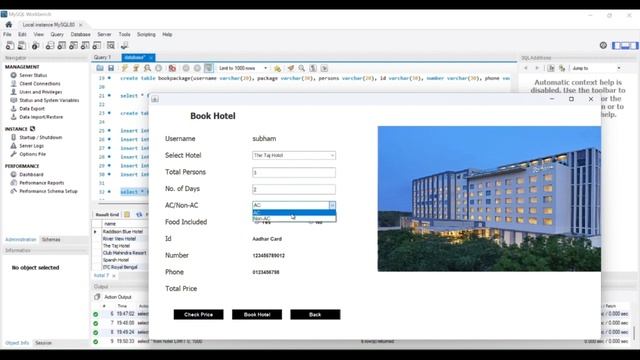640x360 pixels.
Task: Choose Non-AC from the dropdown list
Action: [294, 219]
